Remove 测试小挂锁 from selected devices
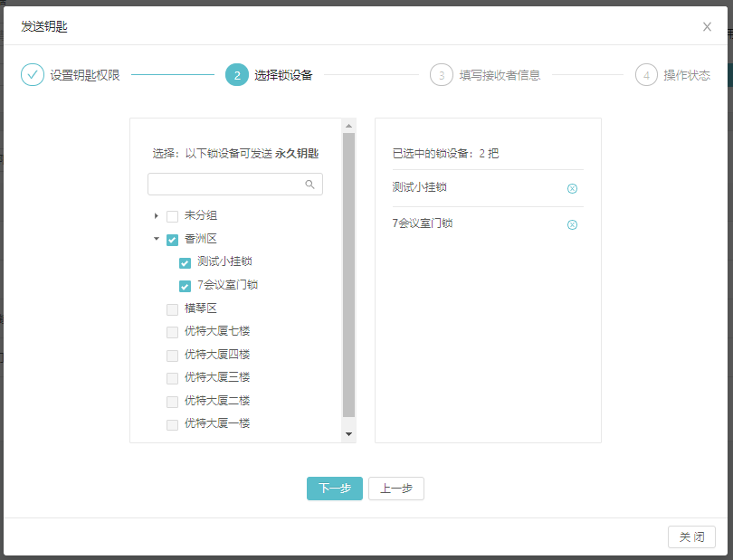 click(572, 188)
